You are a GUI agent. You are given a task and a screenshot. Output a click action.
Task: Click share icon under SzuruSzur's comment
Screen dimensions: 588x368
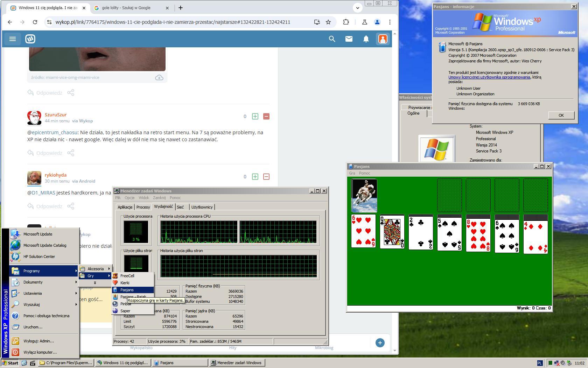[71, 153]
